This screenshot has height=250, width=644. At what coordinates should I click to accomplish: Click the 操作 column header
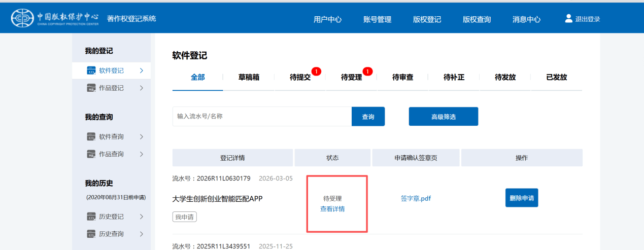pyautogui.click(x=522, y=158)
